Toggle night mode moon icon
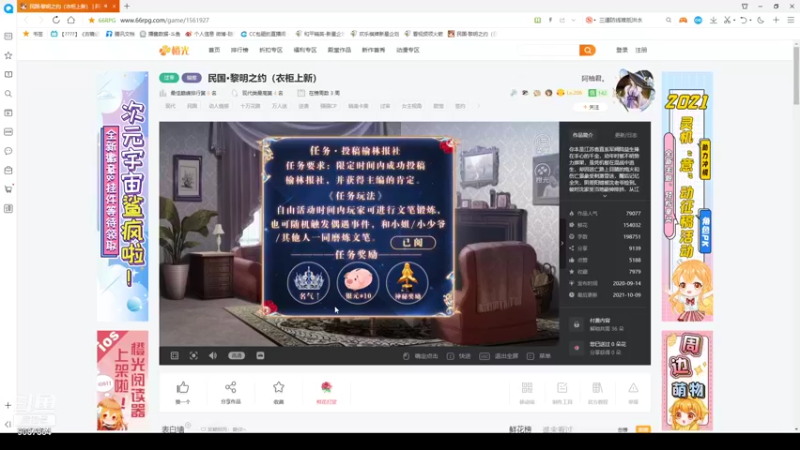Viewport: 800px width, 450px height. point(761,20)
